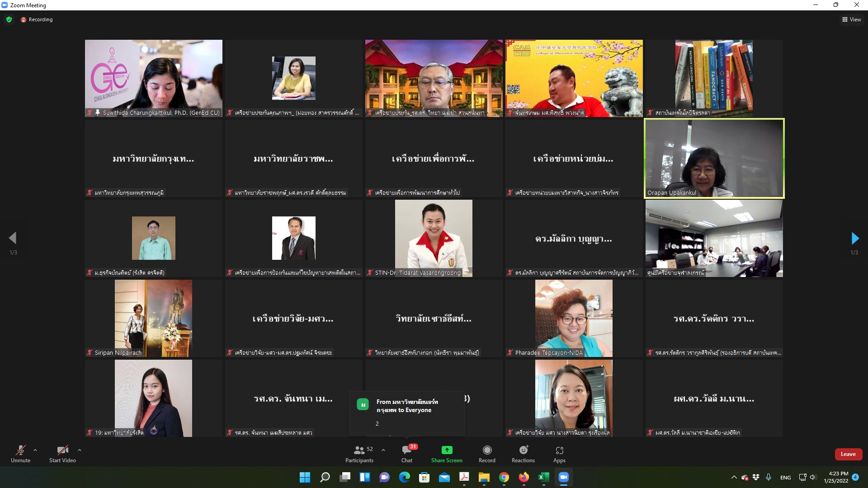Start recording with the Record button
Viewport: 868px width, 488px height.
487,454
